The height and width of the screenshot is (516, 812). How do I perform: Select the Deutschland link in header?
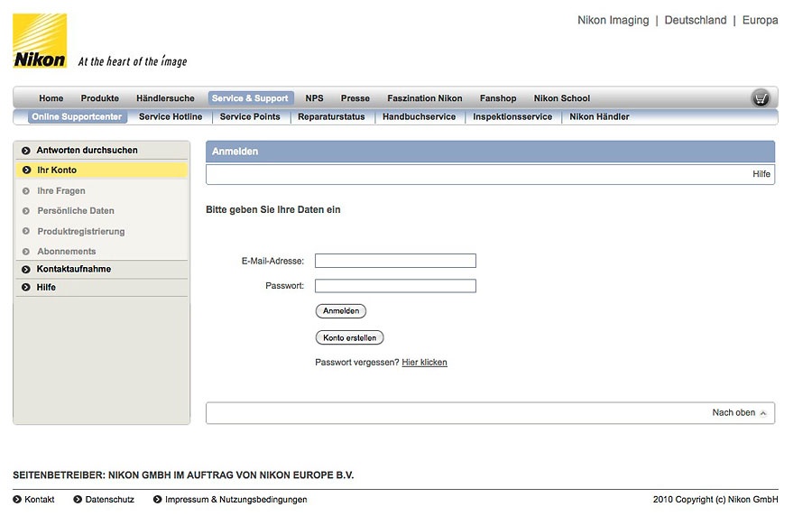click(x=695, y=20)
